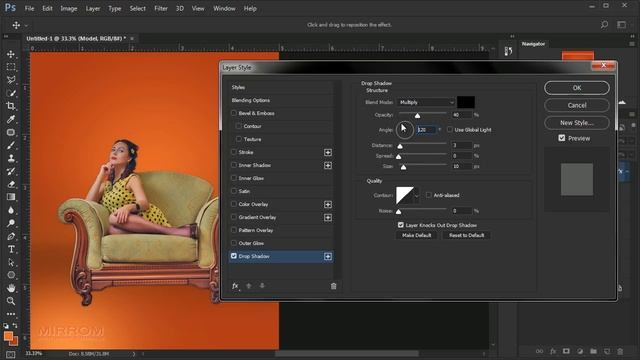The image size is (640, 360).
Task: Click the Angle value input field
Action: pyautogui.click(x=427, y=130)
